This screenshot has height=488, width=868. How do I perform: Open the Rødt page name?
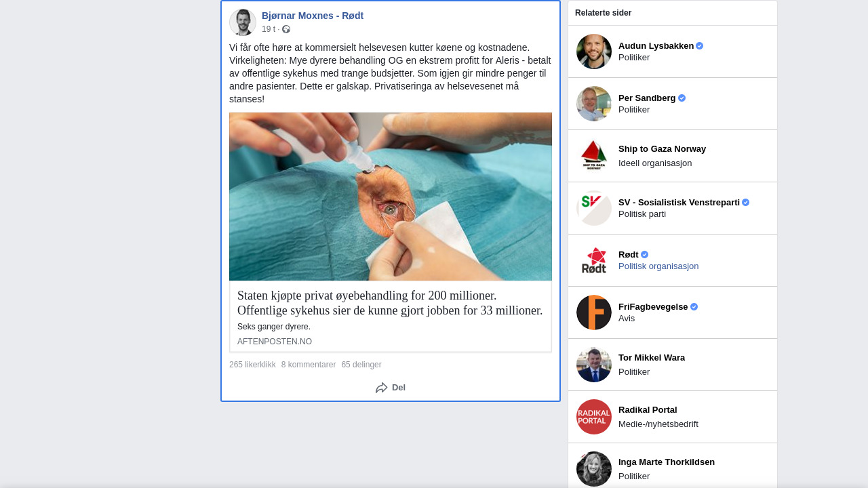pyautogui.click(x=629, y=255)
